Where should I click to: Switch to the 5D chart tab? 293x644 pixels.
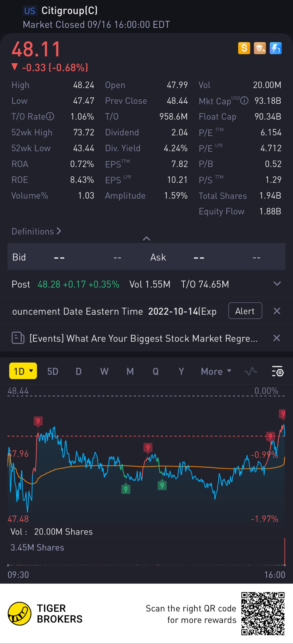pyautogui.click(x=53, y=371)
